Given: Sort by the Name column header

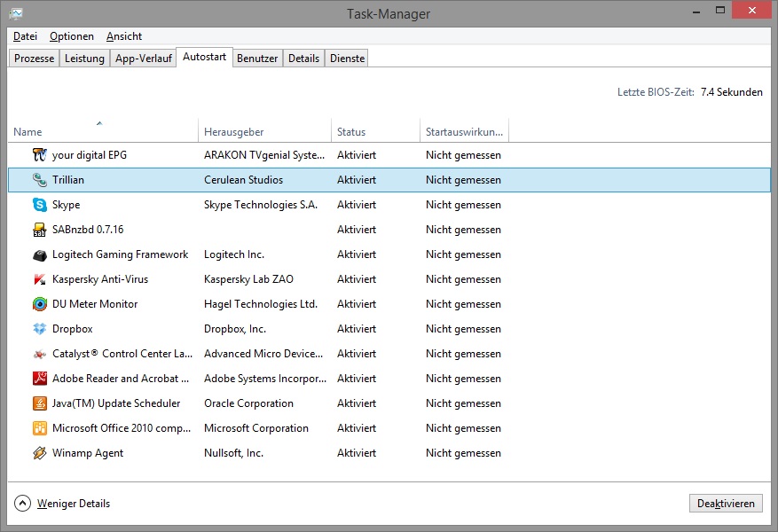Looking at the screenshot, I should coord(103,130).
